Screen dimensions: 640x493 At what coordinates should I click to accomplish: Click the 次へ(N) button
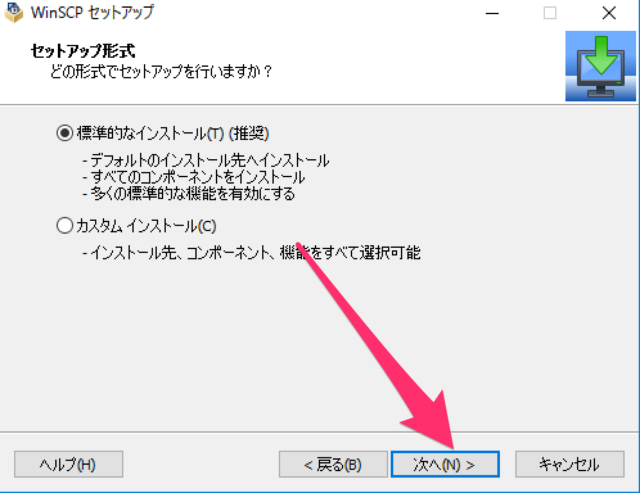pos(445,464)
